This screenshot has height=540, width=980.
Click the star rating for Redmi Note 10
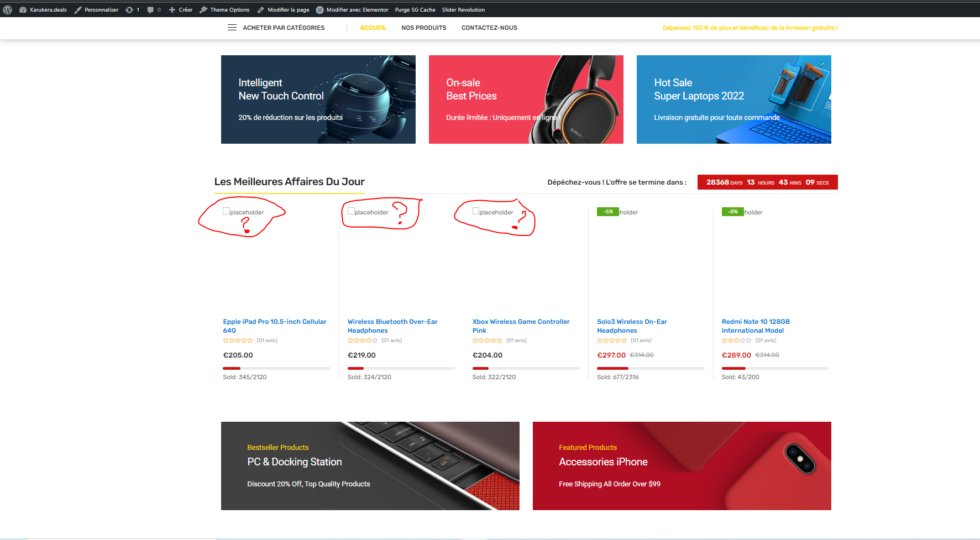click(x=737, y=340)
